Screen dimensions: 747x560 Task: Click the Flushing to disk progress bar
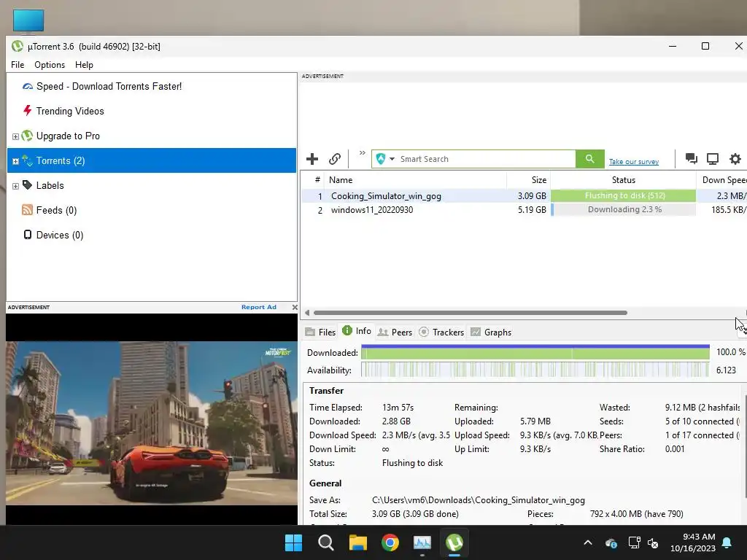click(x=623, y=195)
